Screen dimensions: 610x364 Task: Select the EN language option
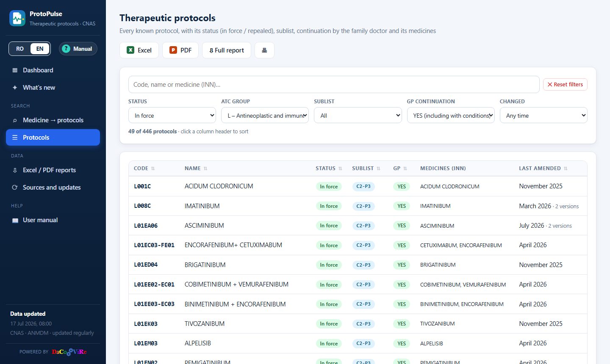[40, 49]
